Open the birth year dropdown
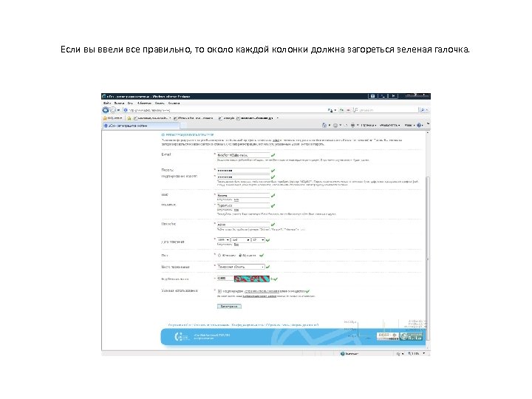The width and height of the screenshot is (532, 399). point(223,240)
